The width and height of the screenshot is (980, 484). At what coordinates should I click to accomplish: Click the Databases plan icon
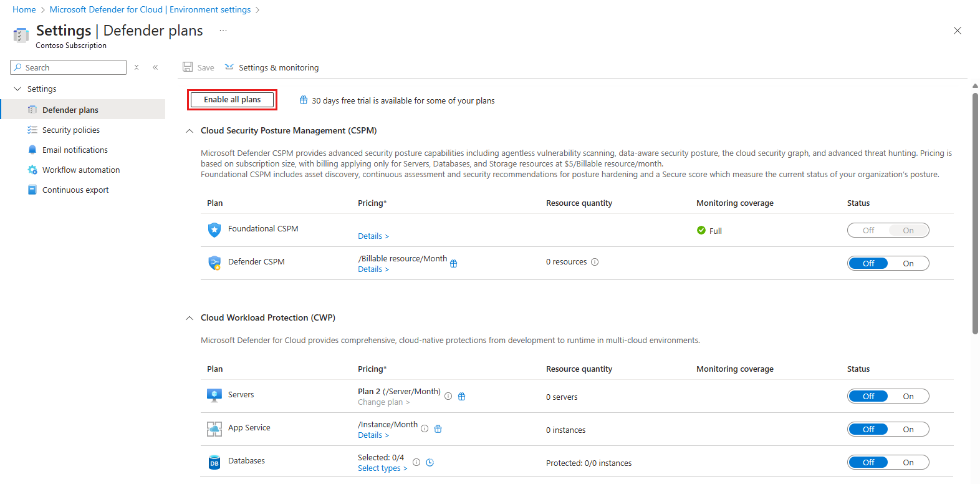(214, 462)
